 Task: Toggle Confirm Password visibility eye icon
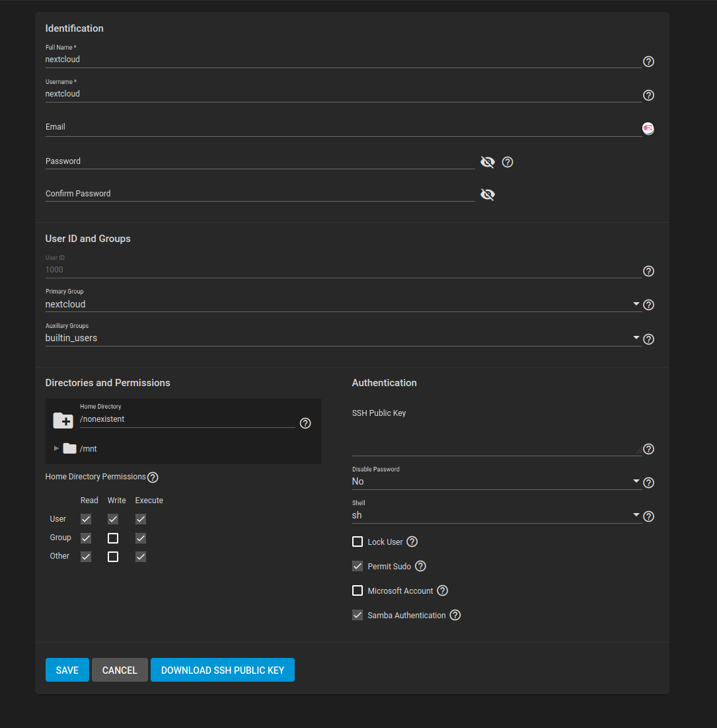(x=487, y=194)
